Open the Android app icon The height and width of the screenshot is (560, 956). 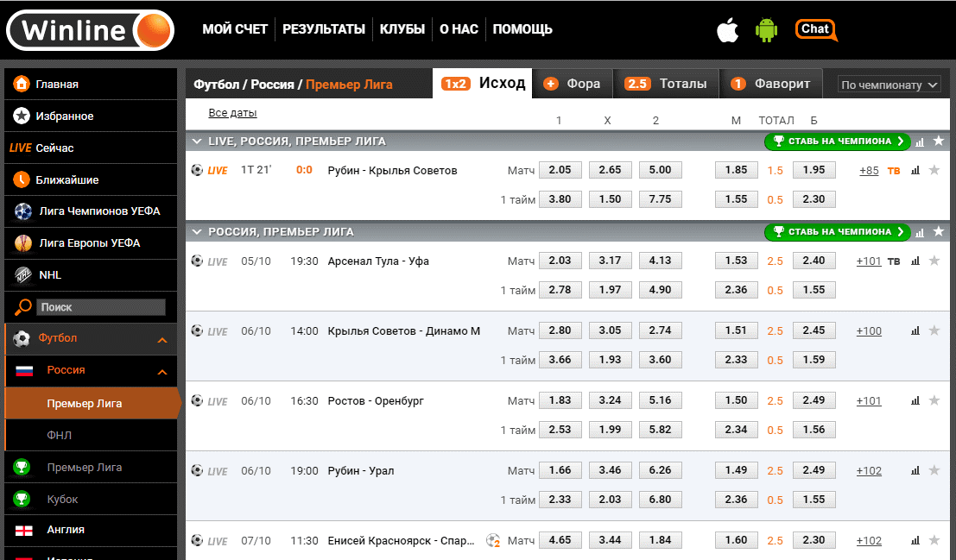766,30
